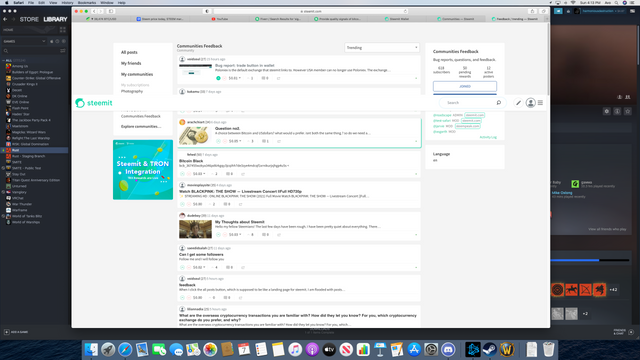
Task: Switch to the Steemit Wallet tab
Action: tap(397, 19)
